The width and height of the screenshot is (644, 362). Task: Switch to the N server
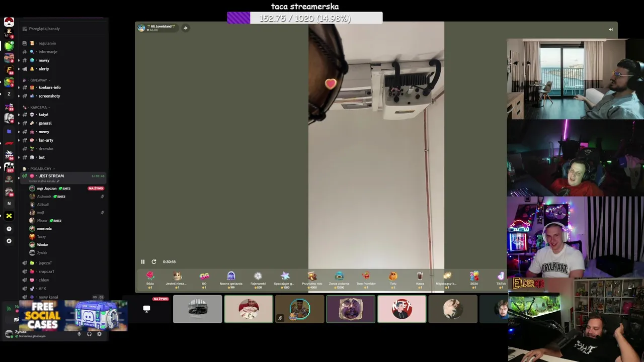pyautogui.click(x=9, y=204)
